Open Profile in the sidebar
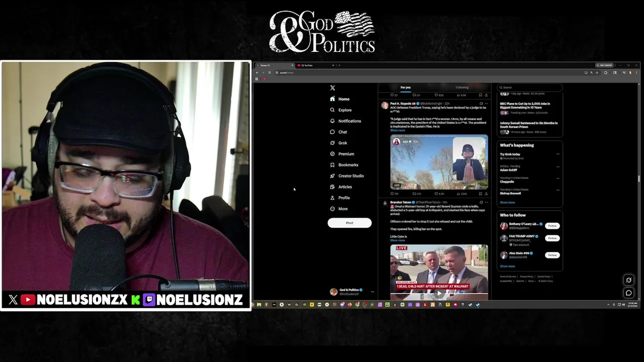The height and width of the screenshot is (362, 644). pos(340,198)
